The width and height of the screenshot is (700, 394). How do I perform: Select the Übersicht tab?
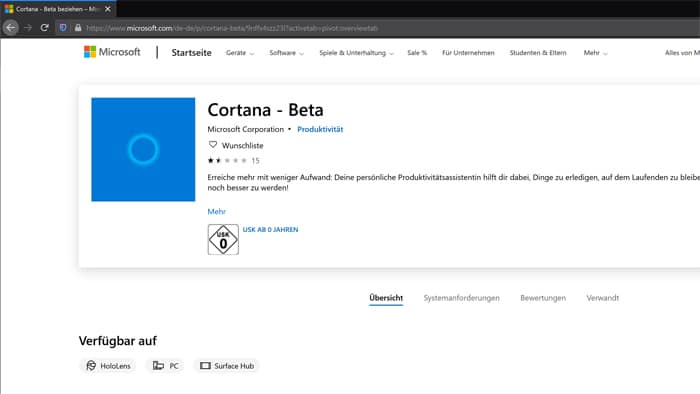point(386,298)
